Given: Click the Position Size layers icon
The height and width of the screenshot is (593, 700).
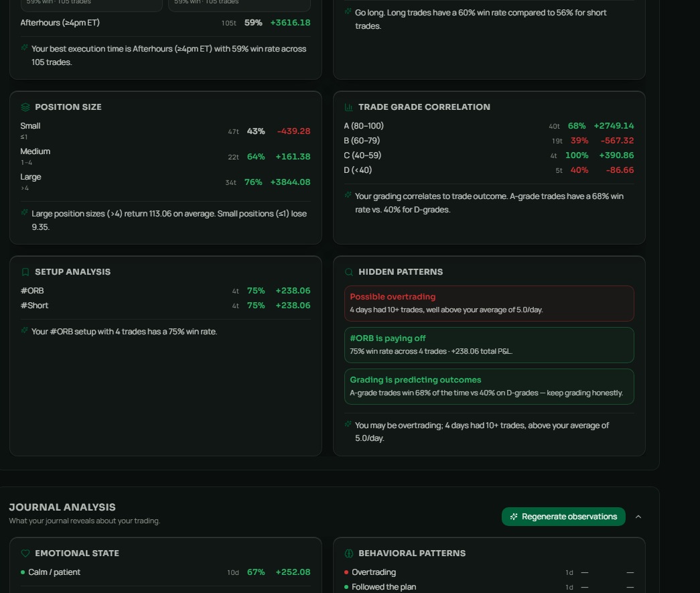Looking at the screenshot, I should pos(25,107).
